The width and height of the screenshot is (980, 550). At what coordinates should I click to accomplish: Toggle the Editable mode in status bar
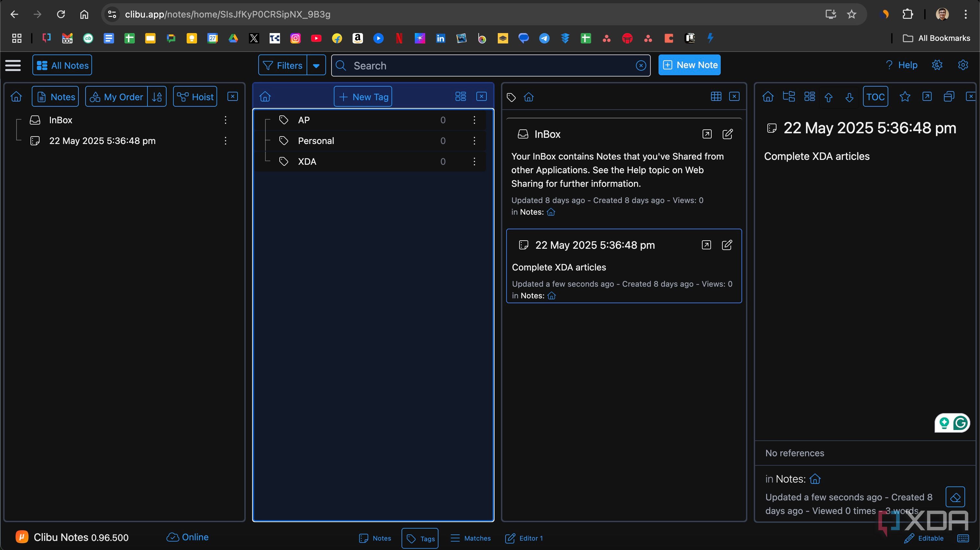point(924,538)
